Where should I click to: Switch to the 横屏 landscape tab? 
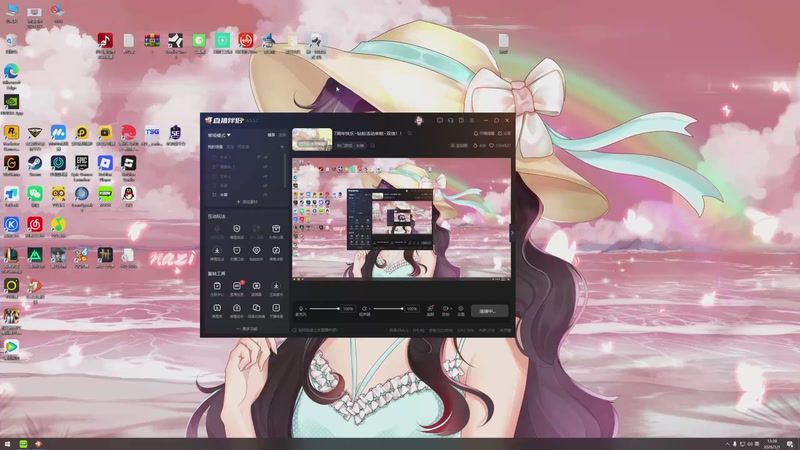[x=271, y=135]
